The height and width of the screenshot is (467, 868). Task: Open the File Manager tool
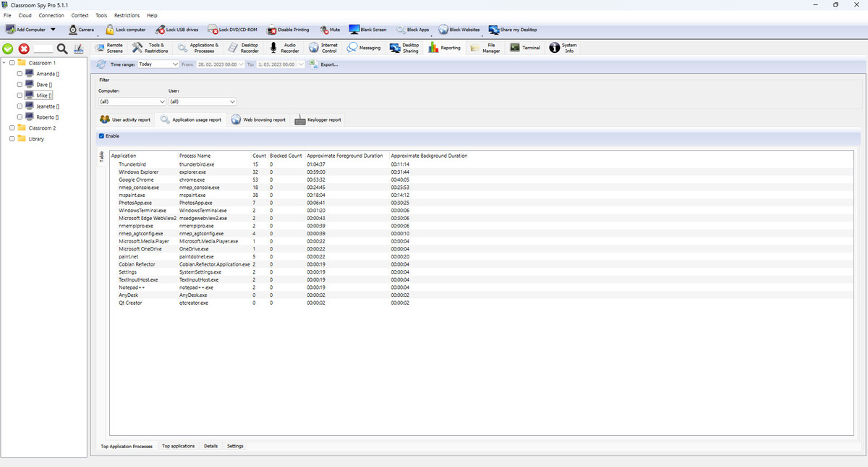(475, 48)
